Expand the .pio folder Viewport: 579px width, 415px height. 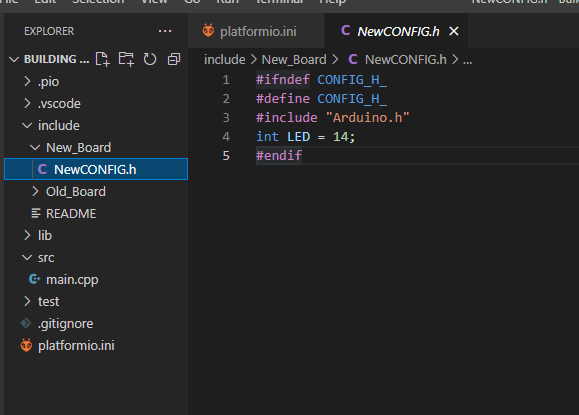[27, 81]
